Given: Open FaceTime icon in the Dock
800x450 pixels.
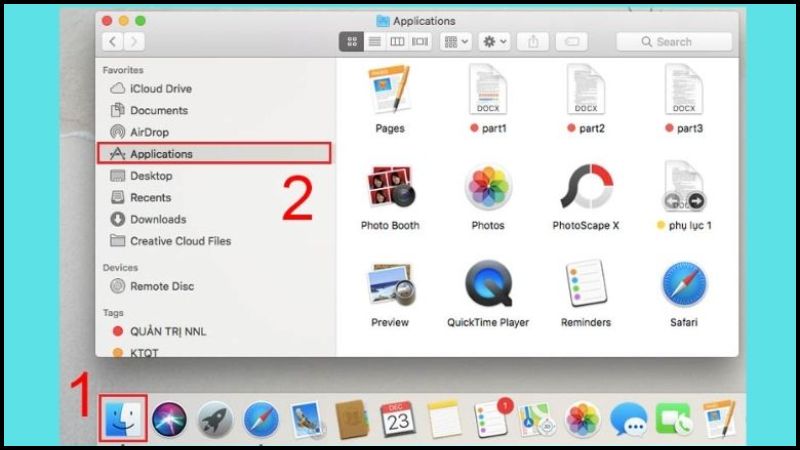Looking at the screenshot, I should (674, 420).
